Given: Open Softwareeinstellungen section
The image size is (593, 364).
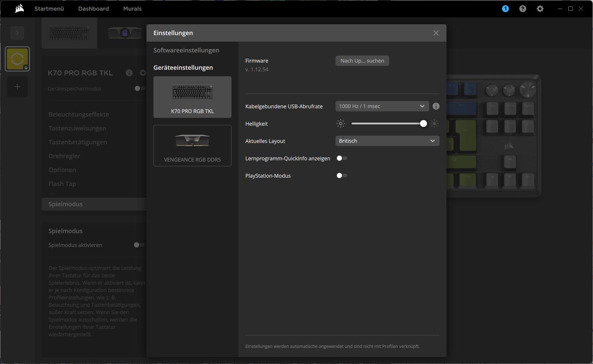Looking at the screenshot, I should pyautogui.click(x=186, y=50).
